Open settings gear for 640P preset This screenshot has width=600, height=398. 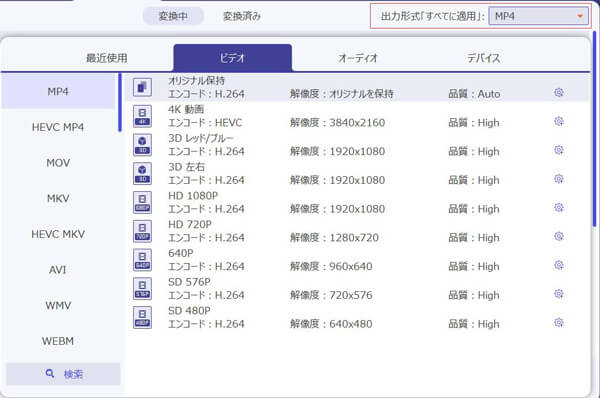tap(559, 265)
